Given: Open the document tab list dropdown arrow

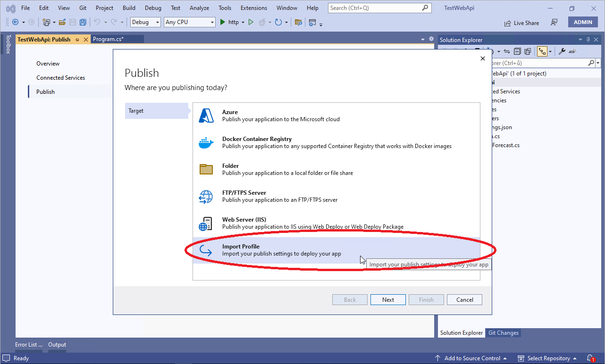Looking at the screenshot, I should click(x=423, y=39).
